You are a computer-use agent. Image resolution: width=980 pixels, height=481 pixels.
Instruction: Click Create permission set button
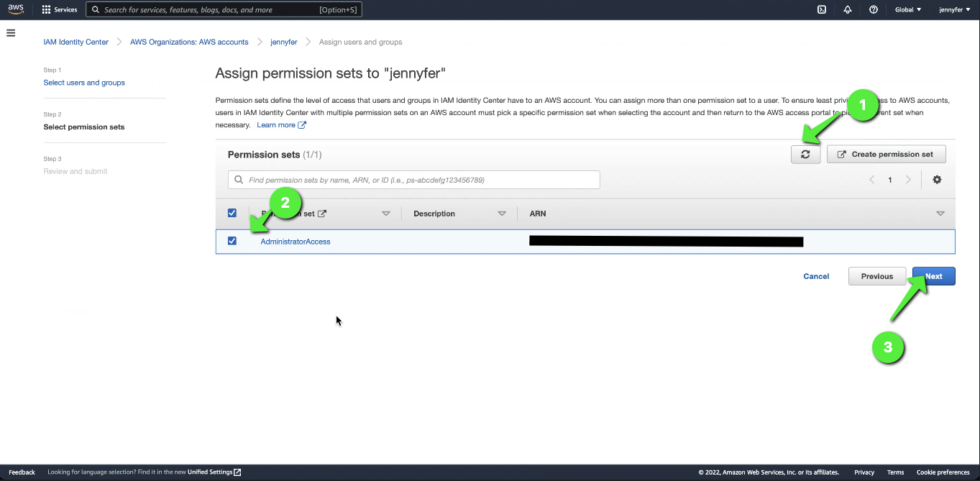tap(886, 154)
